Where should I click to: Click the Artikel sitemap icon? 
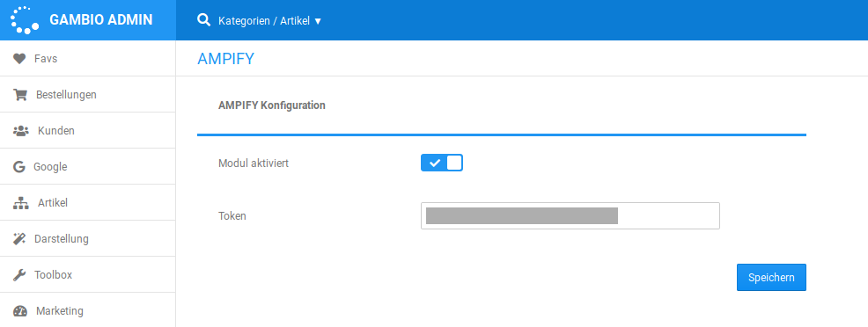pos(20,203)
